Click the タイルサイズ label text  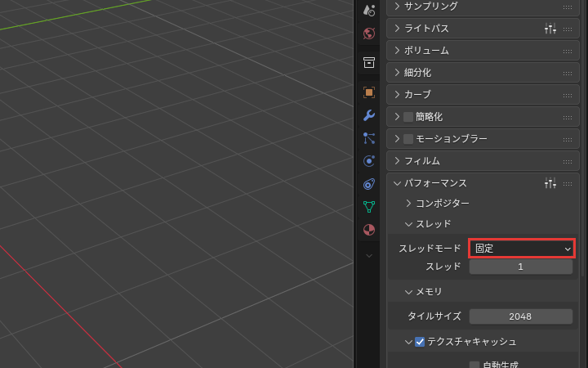click(434, 316)
